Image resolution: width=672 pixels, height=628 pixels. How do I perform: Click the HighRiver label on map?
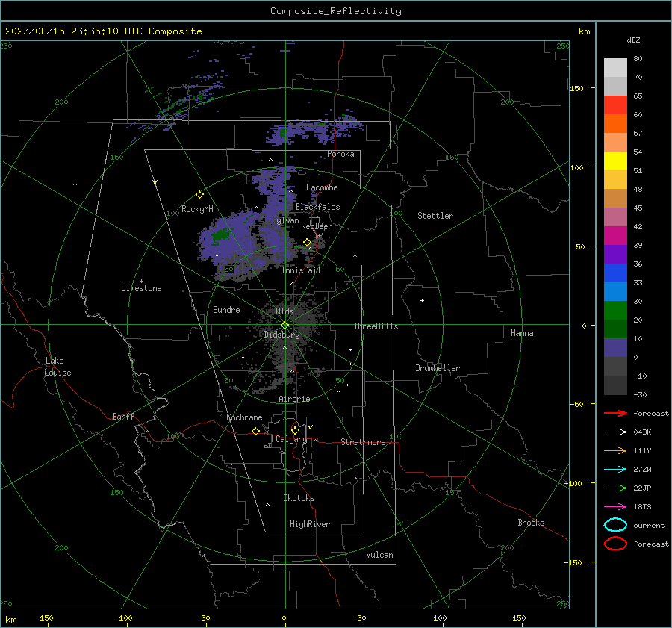[x=310, y=524]
